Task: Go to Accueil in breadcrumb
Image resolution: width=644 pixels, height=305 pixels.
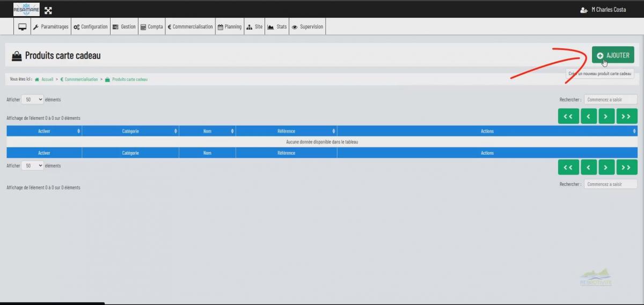Action: (x=47, y=79)
